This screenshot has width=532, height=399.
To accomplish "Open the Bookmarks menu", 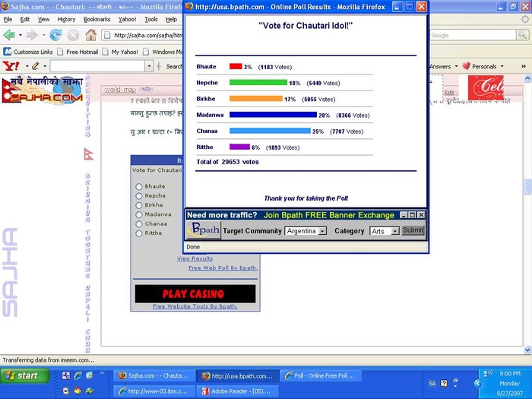I will (x=97, y=19).
